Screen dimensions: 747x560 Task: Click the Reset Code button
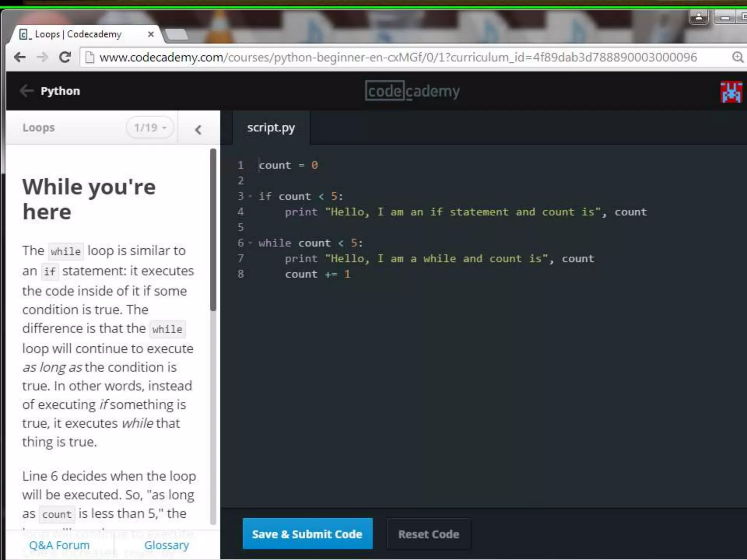[429, 534]
